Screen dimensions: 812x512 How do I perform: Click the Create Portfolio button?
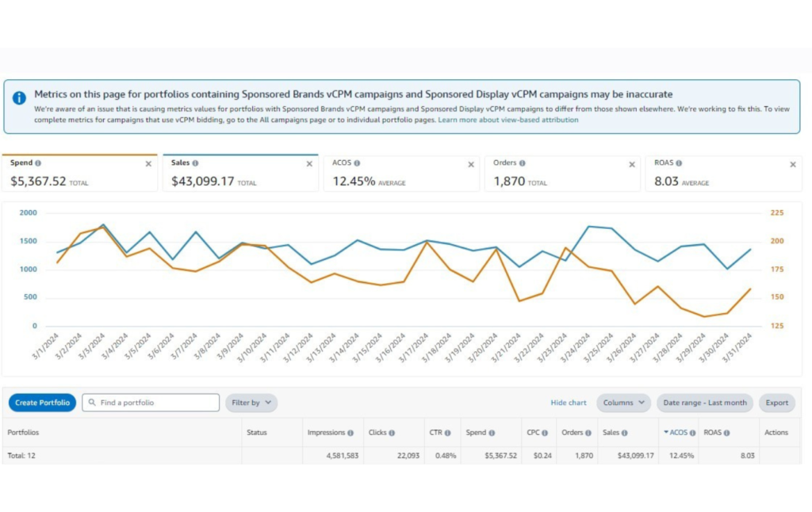point(43,403)
